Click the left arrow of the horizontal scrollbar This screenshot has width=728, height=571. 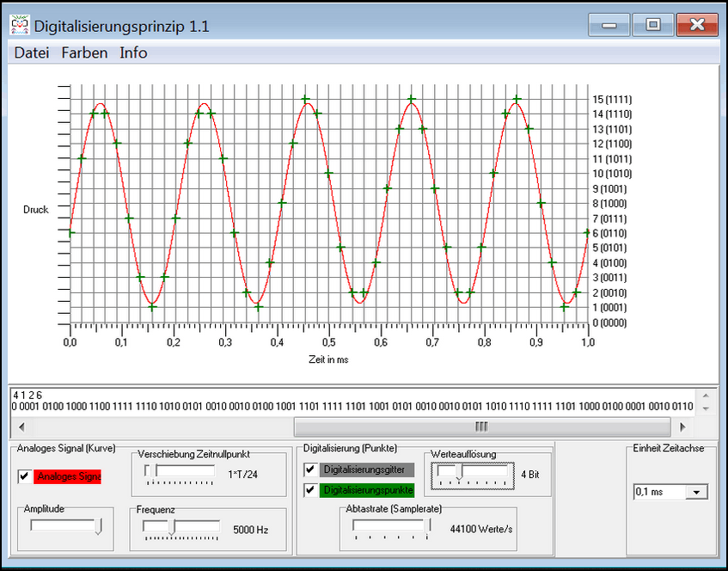pos(21,427)
